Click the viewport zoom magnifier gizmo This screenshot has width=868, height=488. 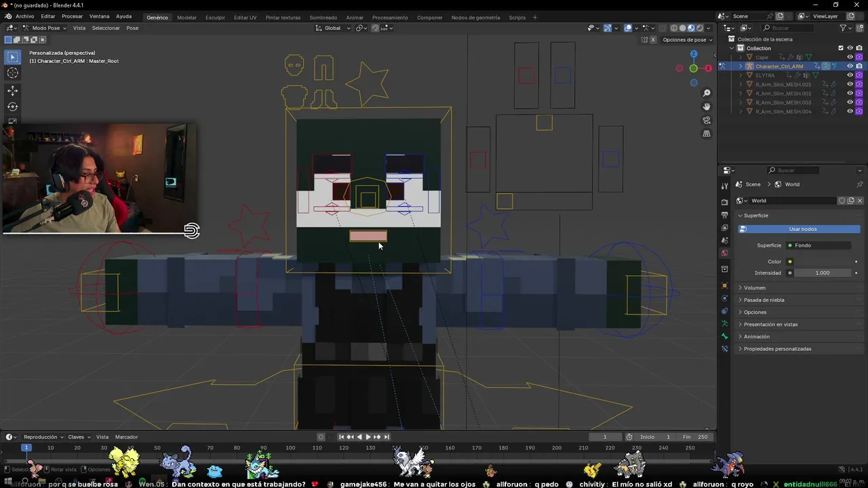(707, 93)
